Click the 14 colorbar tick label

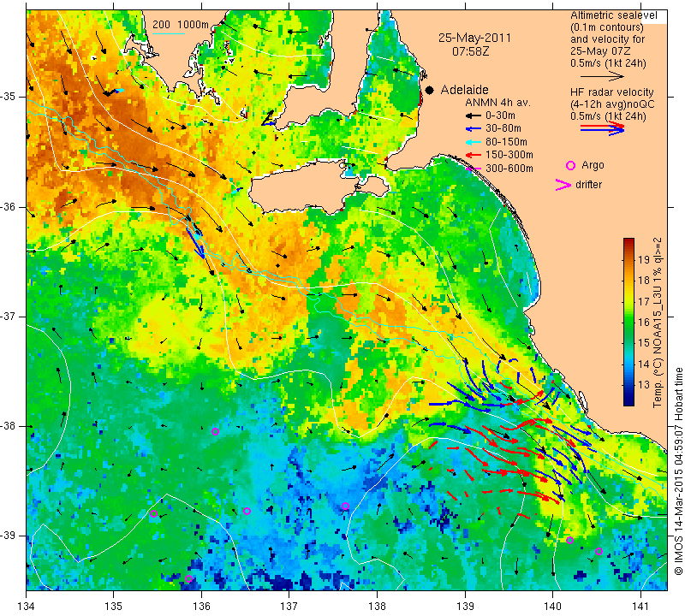pos(644,364)
